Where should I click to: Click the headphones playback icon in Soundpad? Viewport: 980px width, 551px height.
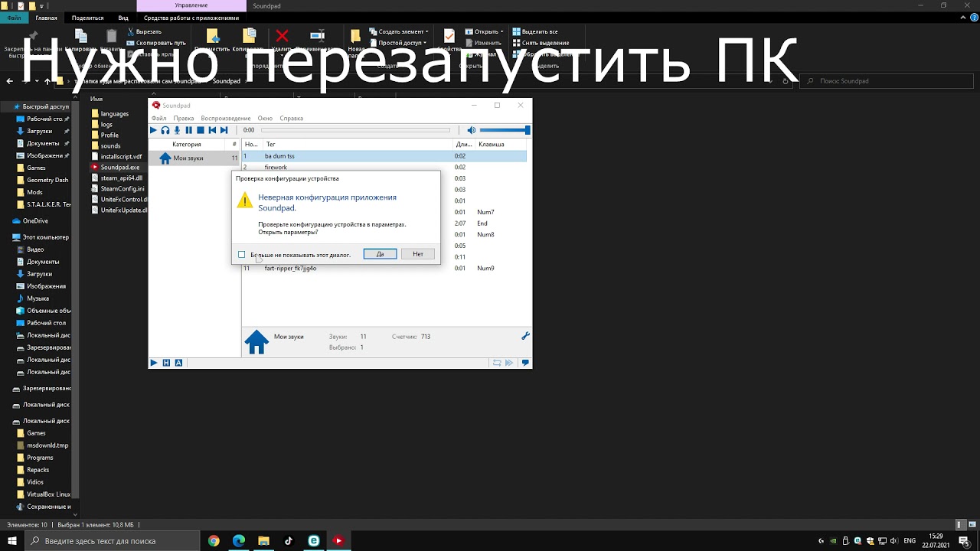pos(165,130)
